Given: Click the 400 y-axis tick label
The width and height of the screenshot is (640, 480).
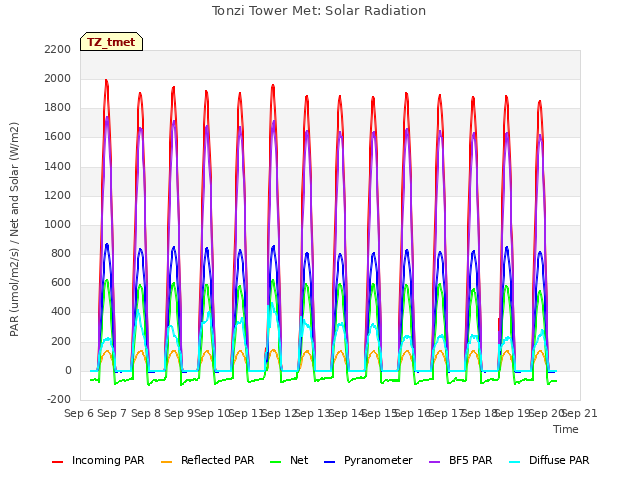Looking at the screenshot, I should point(61,311).
